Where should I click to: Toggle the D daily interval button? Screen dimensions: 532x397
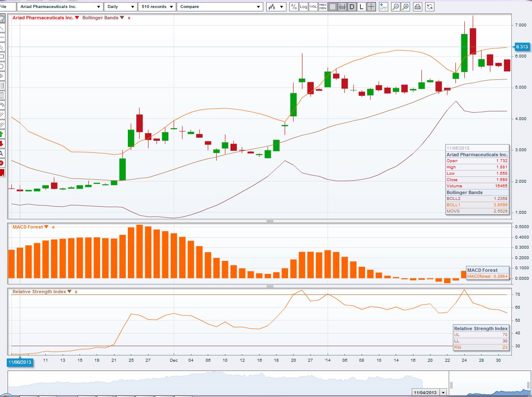352,6
